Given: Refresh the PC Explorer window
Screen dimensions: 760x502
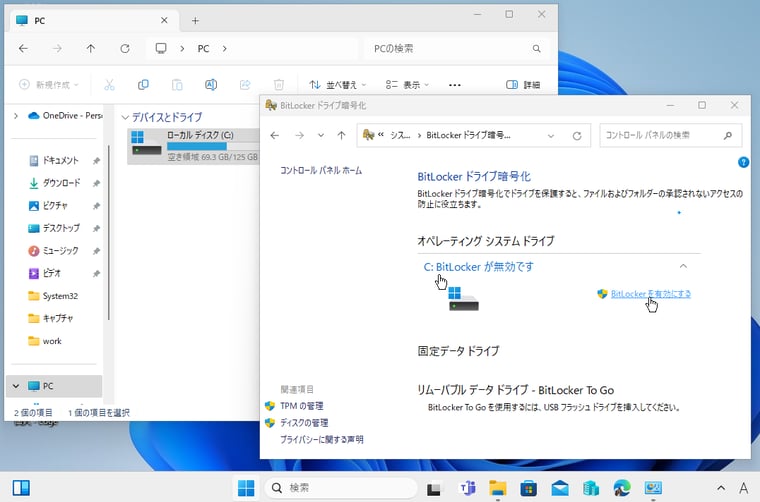Looking at the screenshot, I should pos(125,48).
